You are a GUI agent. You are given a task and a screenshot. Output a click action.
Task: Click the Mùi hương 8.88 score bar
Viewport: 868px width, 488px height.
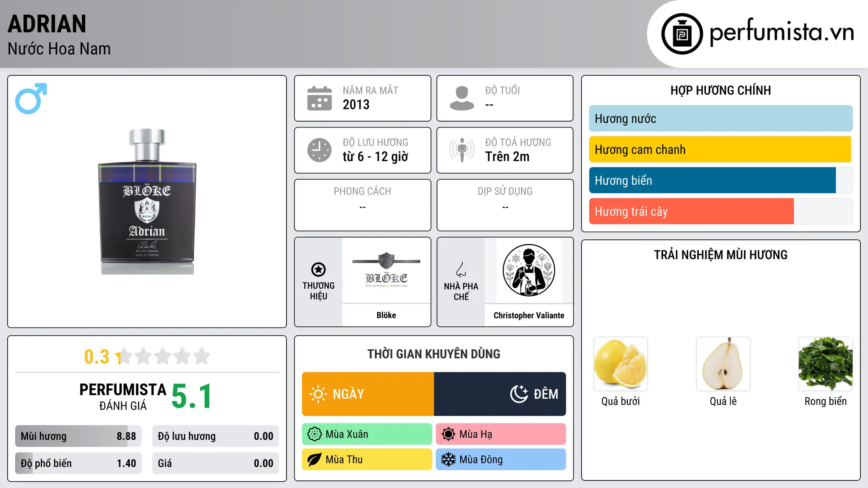click(78, 436)
